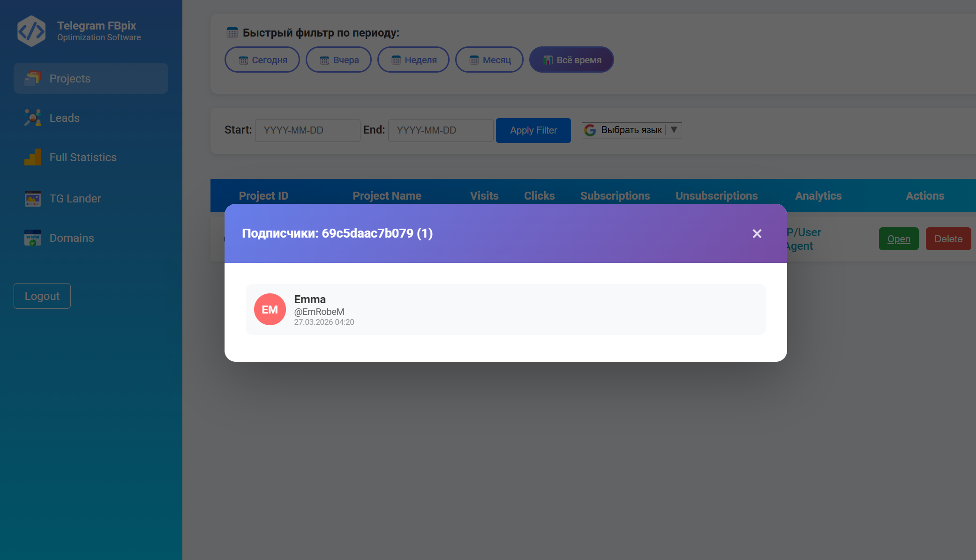The image size is (976, 560).
Task: Click the Google logo in language selector
Action: (590, 130)
